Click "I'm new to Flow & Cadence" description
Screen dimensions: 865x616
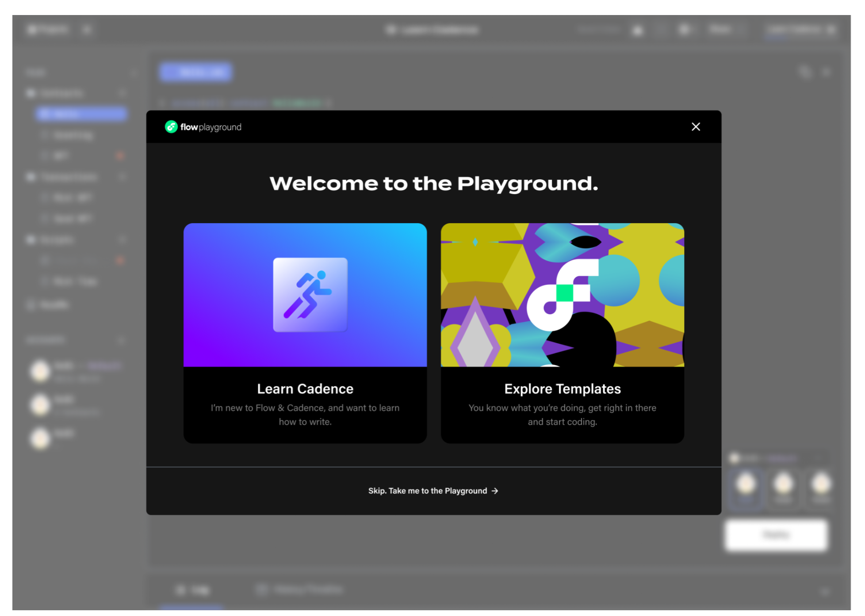tap(305, 414)
